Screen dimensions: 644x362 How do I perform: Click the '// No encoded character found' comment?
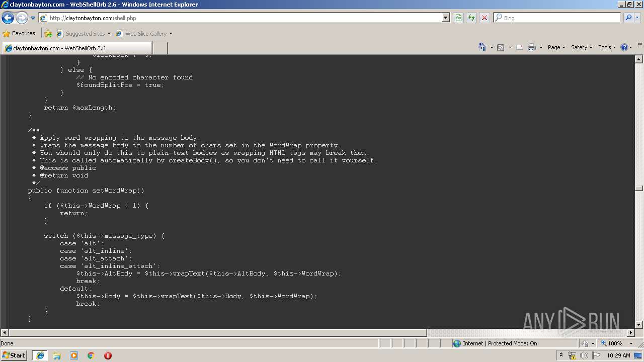pyautogui.click(x=134, y=77)
